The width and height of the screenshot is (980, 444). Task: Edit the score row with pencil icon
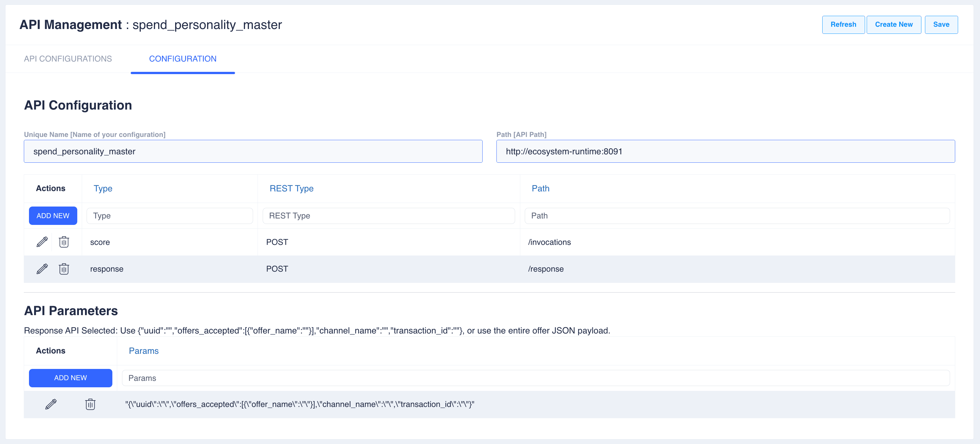(42, 242)
